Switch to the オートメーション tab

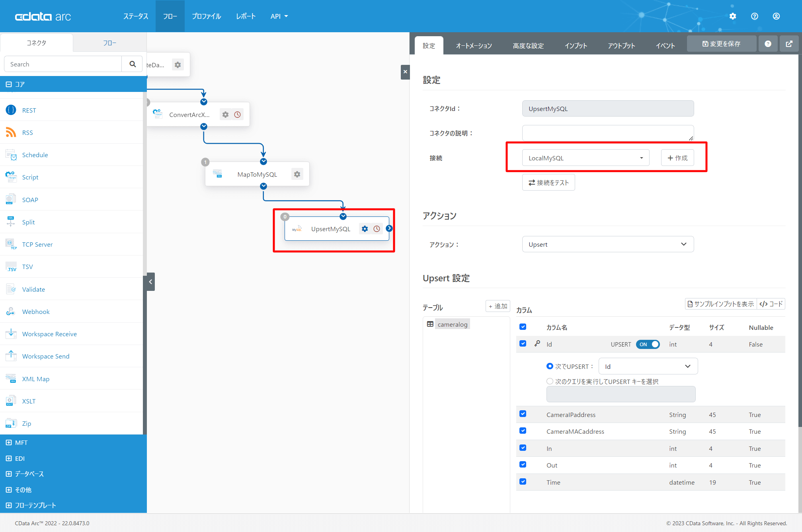[x=474, y=46]
